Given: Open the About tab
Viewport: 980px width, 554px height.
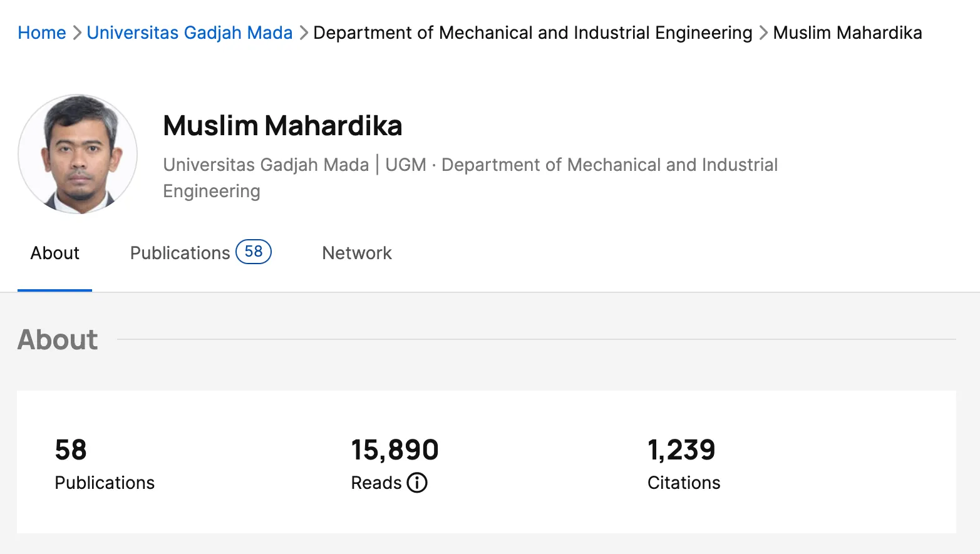Looking at the screenshot, I should pos(55,253).
